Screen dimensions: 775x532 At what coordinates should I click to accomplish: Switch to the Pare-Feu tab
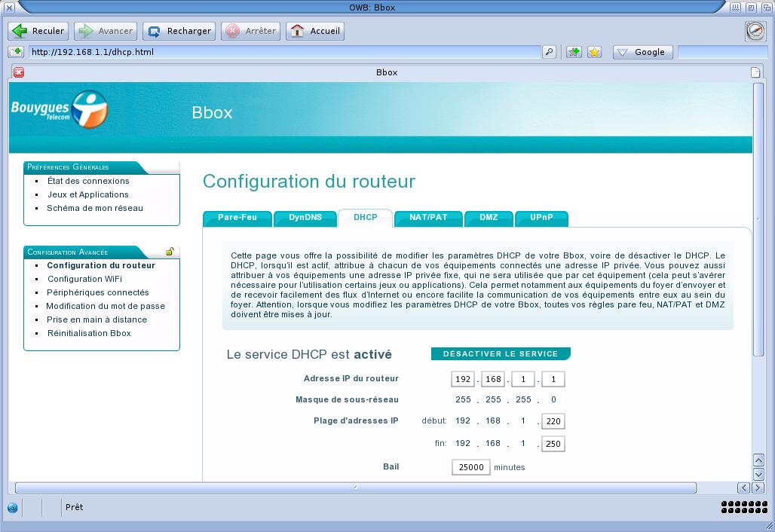pyautogui.click(x=237, y=218)
